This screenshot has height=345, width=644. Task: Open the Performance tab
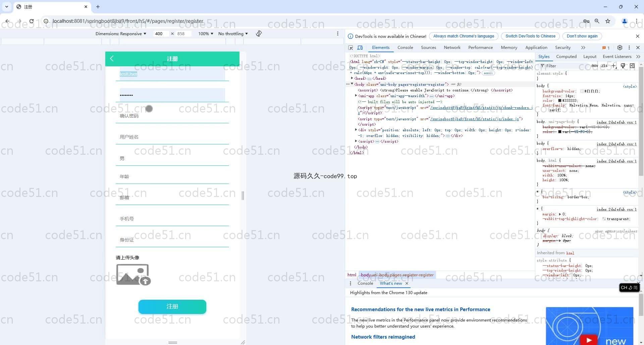coord(481,48)
